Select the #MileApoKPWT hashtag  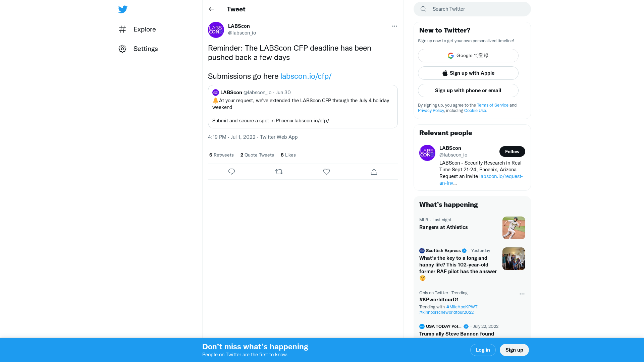coord(462,307)
